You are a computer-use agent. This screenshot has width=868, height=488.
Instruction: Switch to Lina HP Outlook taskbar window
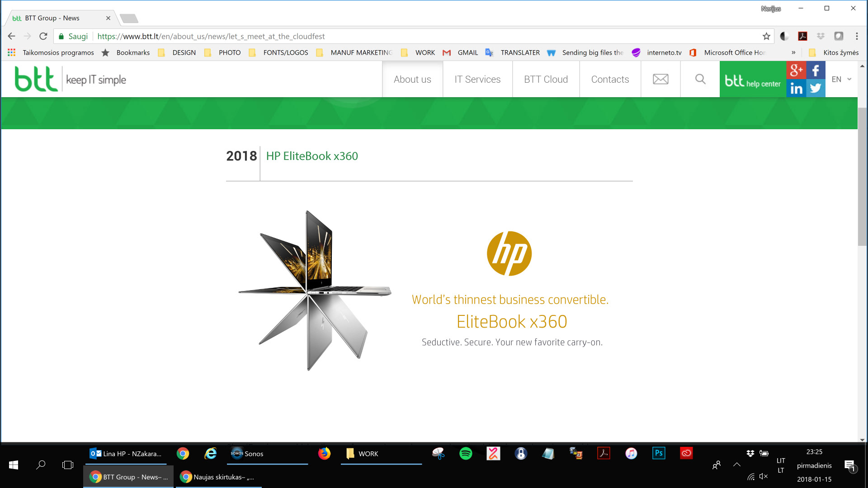pos(126,454)
